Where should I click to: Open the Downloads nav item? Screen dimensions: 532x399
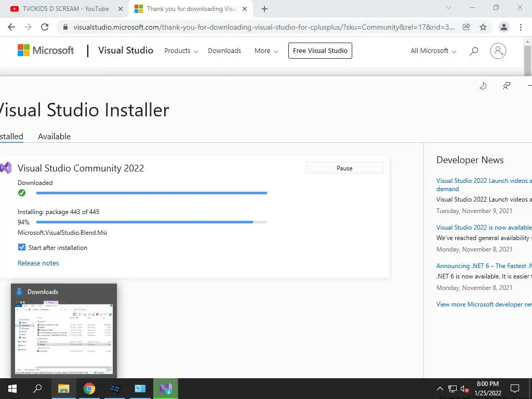[x=224, y=51]
